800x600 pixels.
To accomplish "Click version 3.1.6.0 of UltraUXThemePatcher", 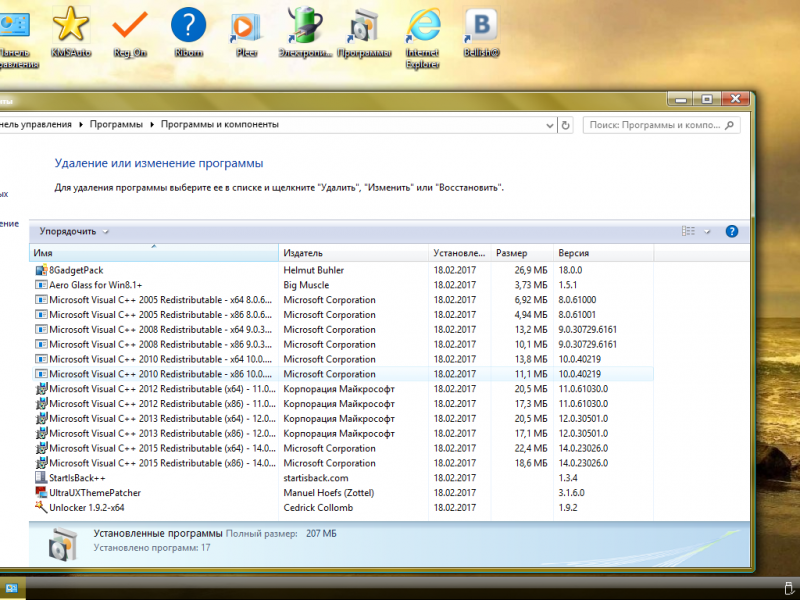I will point(571,492).
